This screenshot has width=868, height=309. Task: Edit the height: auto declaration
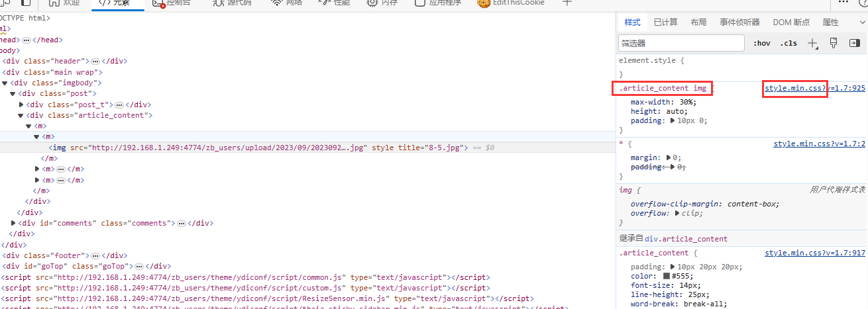point(659,112)
